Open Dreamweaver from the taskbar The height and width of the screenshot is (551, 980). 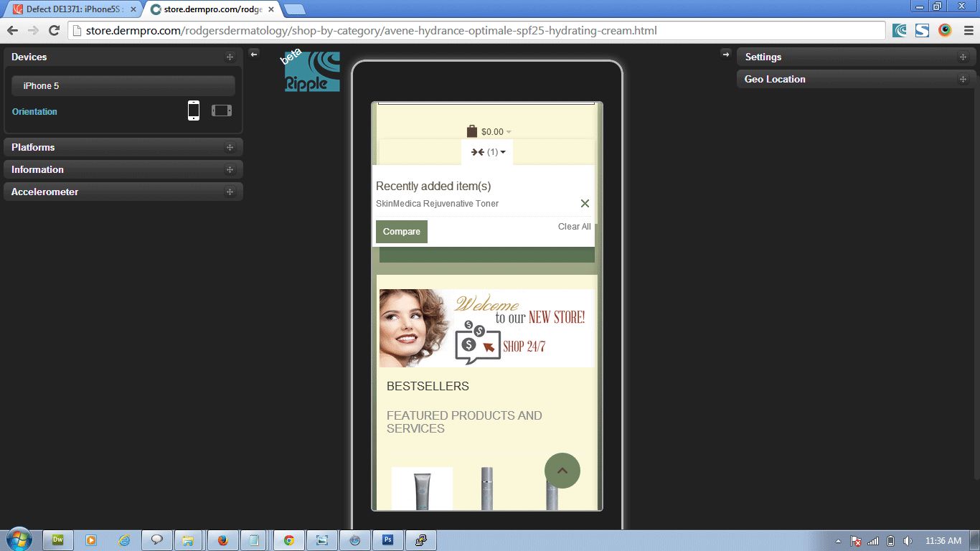point(58,540)
